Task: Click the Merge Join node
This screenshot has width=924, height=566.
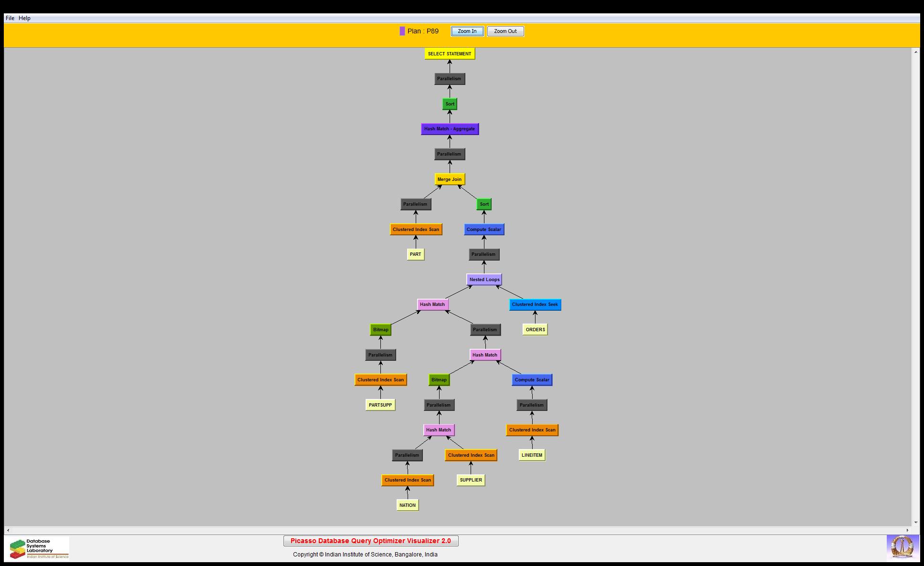Action: click(449, 179)
